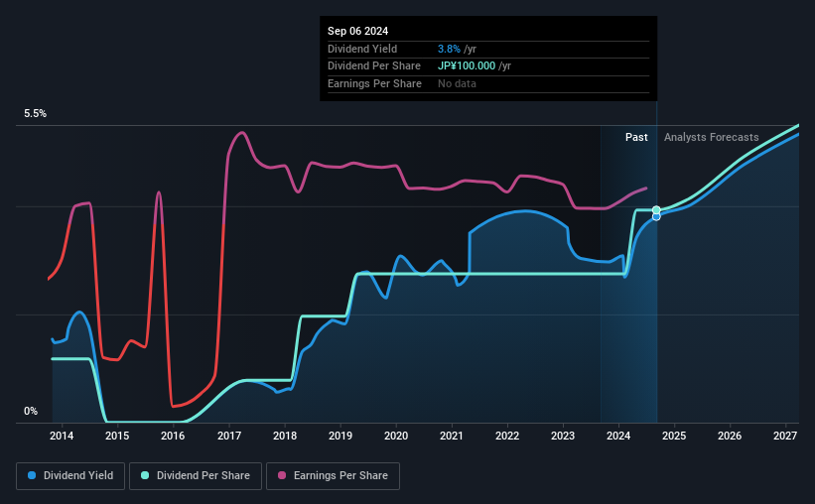The height and width of the screenshot is (504, 815).
Task: Click the 2027 x-axis label
Action: (x=785, y=436)
